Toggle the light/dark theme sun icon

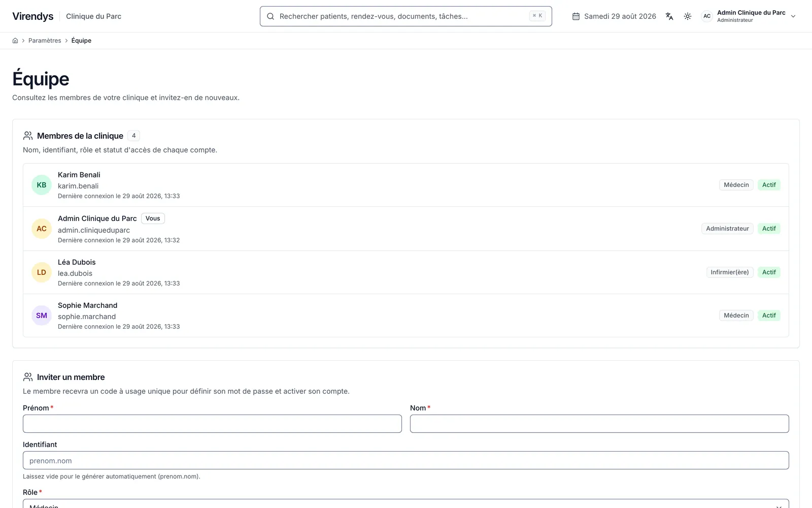pos(688,16)
